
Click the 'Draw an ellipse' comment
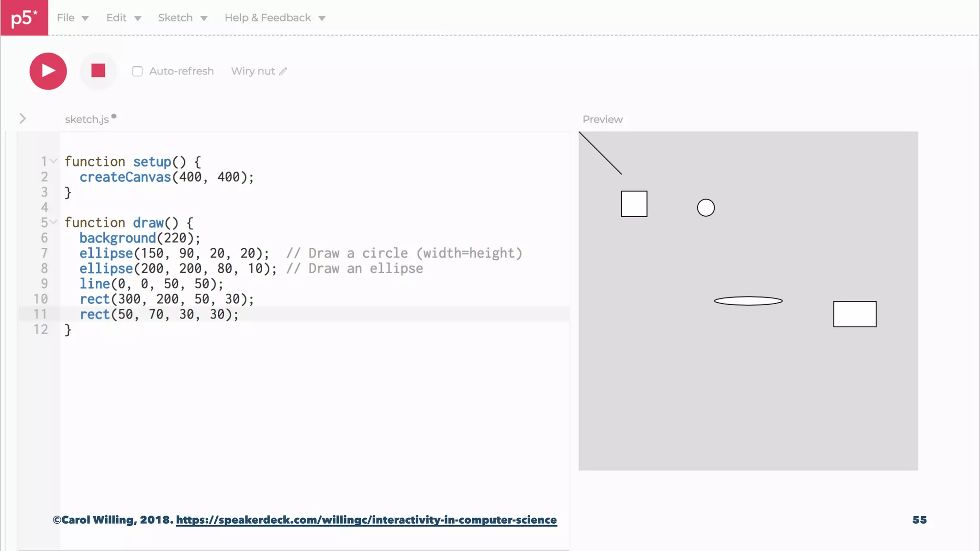pyautogui.click(x=355, y=268)
